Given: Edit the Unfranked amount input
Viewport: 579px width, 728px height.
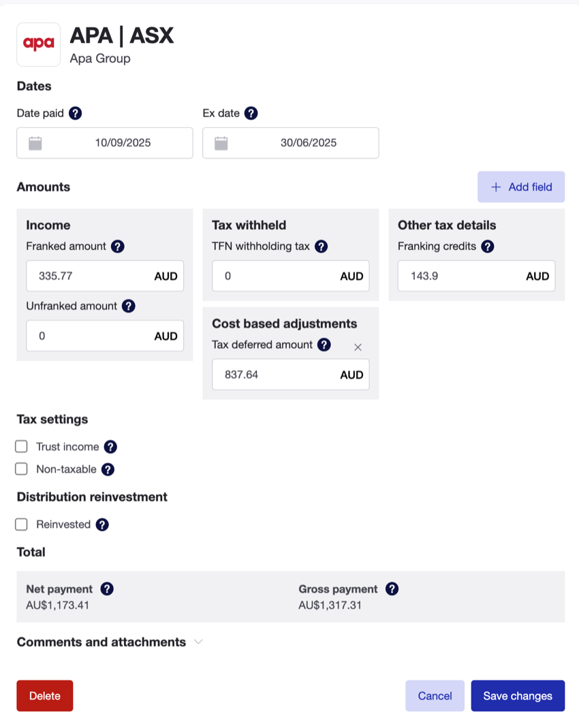Looking at the screenshot, I should point(105,336).
